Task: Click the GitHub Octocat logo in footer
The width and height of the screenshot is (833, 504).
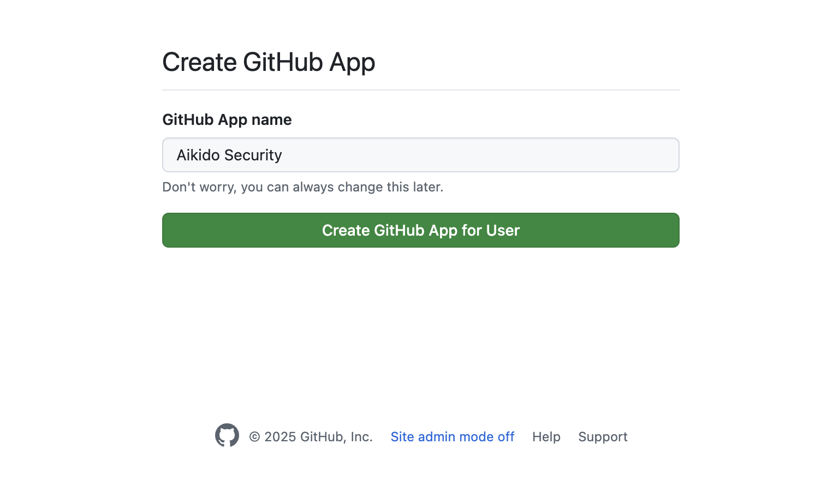Action: pyautogui.click(x=227, y=435)
